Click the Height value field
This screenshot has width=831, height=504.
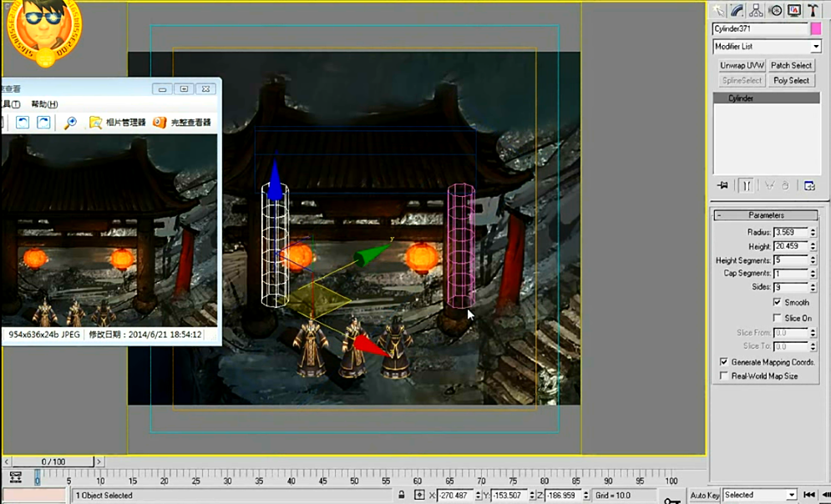click(790, 246)
